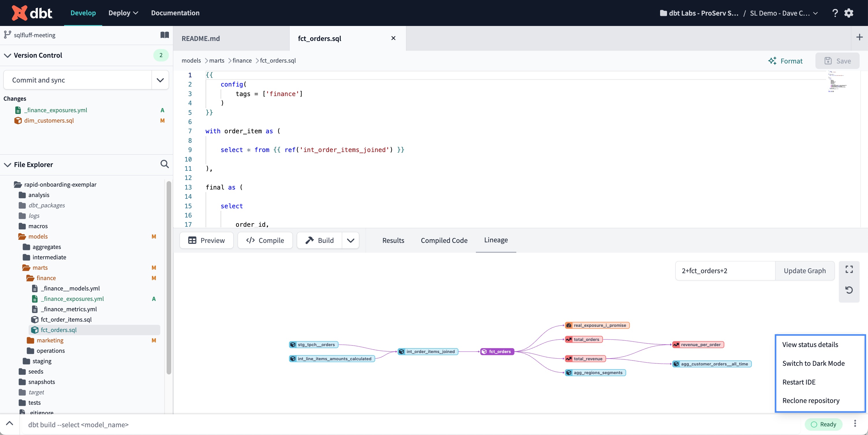This screenshot has height=435, width=868.
Task: Open the Format tool on the editor
Action: (x=786, y=61)
